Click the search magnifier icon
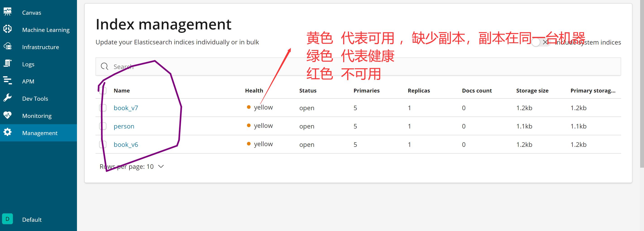The image size is (644, 231). point(104,67)
